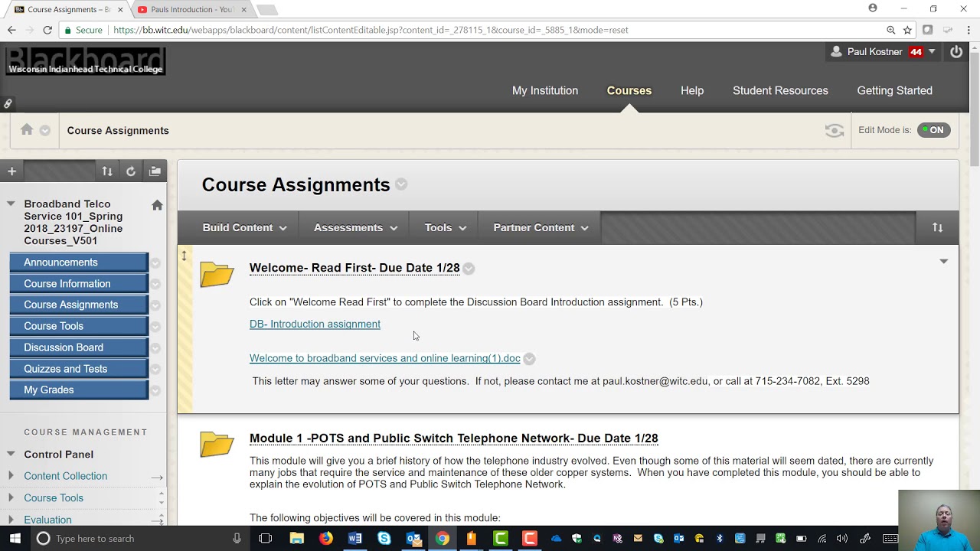Open the Build Content dropdown
The image size is (980, 551).
[x=244, y=227]
